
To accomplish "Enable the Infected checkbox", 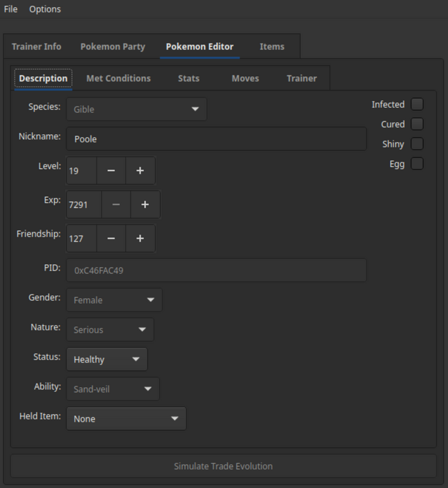I will click(x=417, y=105).
